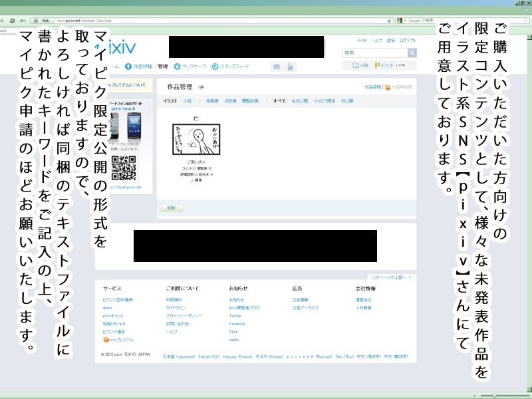Select the イラスト filter tab
Image resolution: width=532 pixels, height=399 pixels.
pos(170,101)
